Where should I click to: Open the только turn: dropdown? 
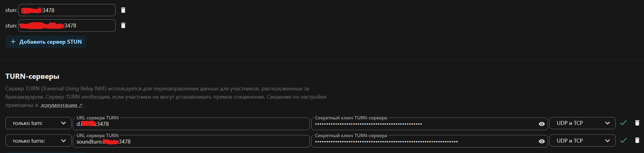39,123
